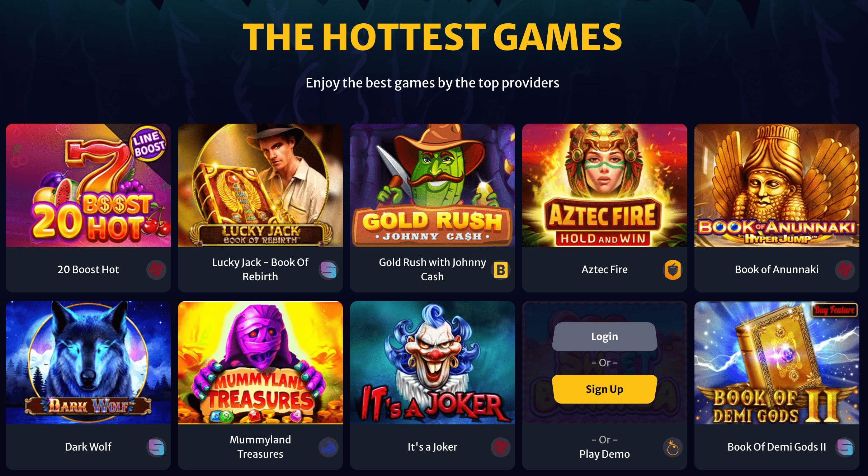Click the provider icon on Book Of Demi Gods II
The height and width of the screenshot is (476, 868).
coord(845,447)
